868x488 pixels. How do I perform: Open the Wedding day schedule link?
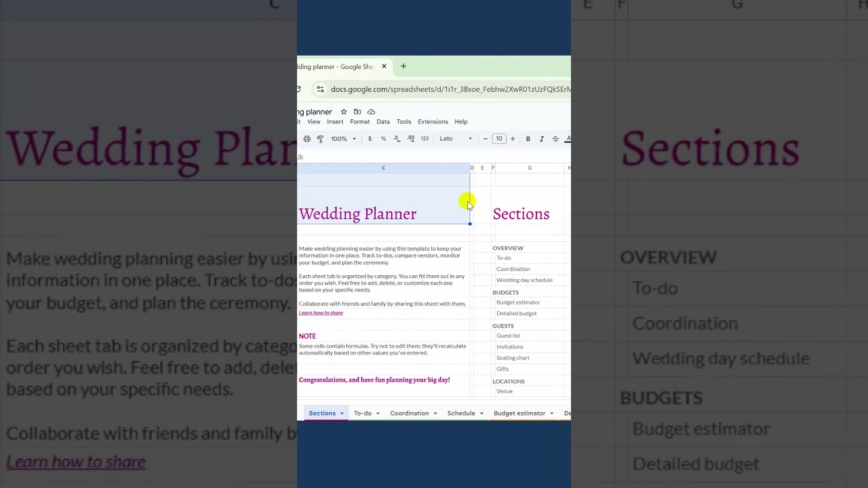[524, 280]
